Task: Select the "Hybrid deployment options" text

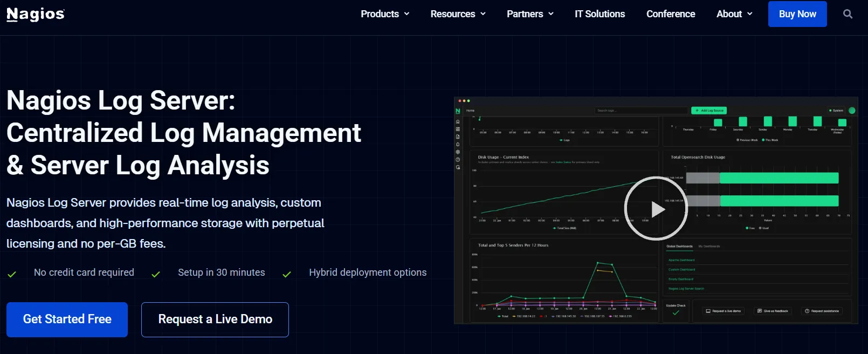Action: click(368, 273)
